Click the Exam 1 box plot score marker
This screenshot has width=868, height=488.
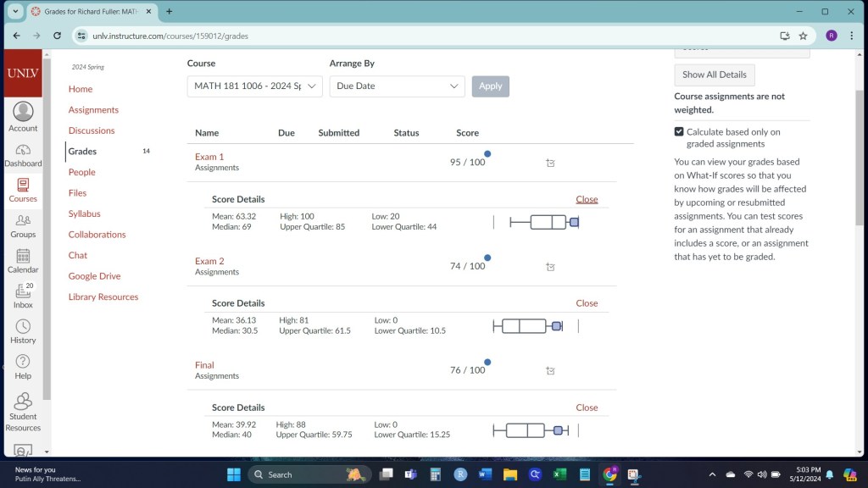[574, 223]
